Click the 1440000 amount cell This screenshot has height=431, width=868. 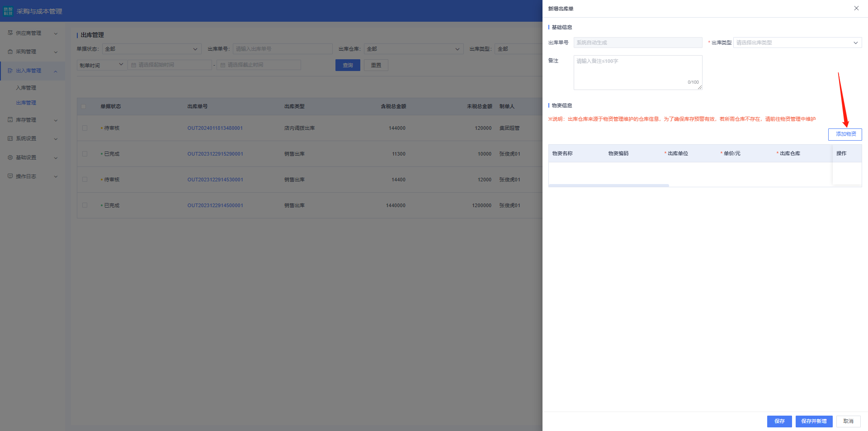click(396, 205)
